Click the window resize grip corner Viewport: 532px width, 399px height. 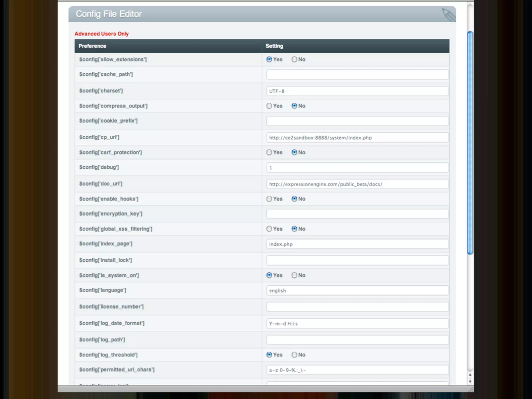click(470, 389)
